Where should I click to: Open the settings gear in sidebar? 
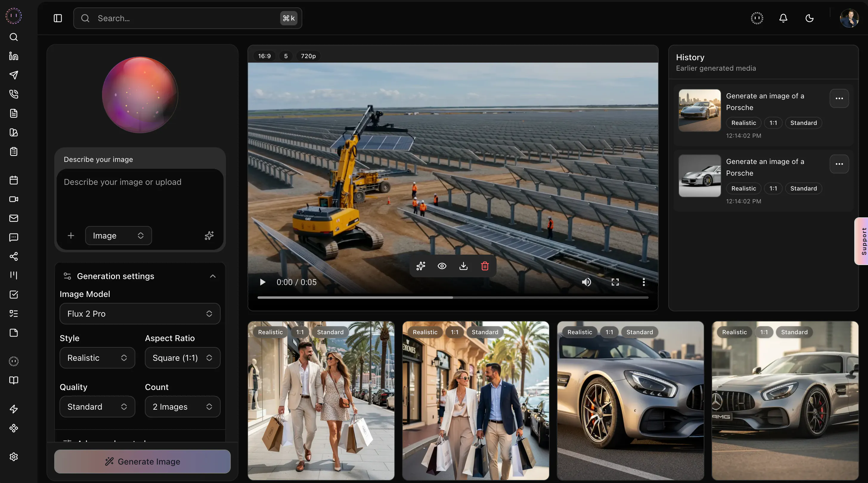[x=13, y=457]
